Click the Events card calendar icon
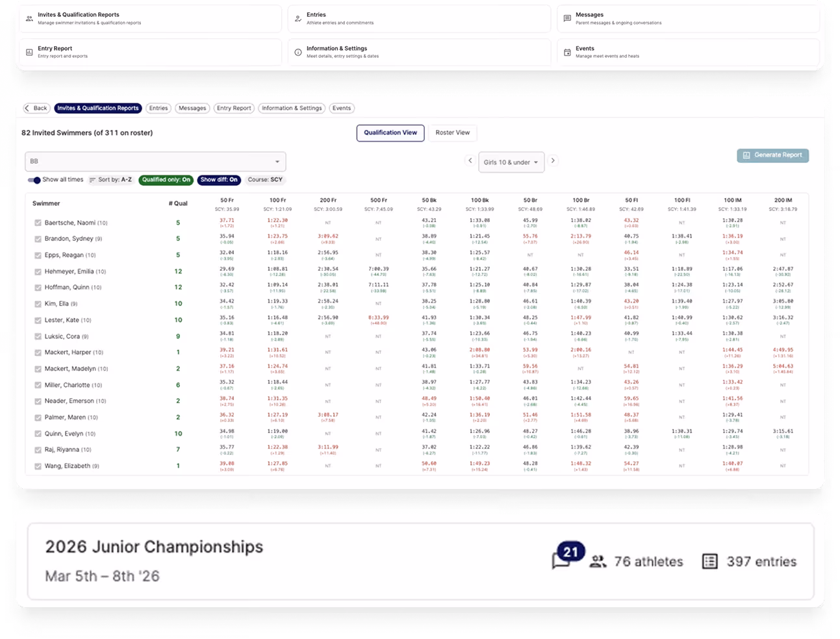 coord(567,52)
